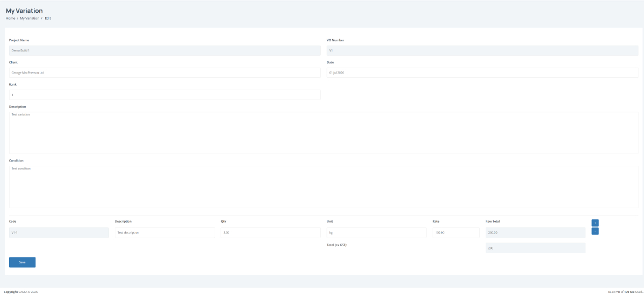Screen dimensions: 644x294
Task: Focus the Qty field showing 2.00
Action: click(270, 233)
